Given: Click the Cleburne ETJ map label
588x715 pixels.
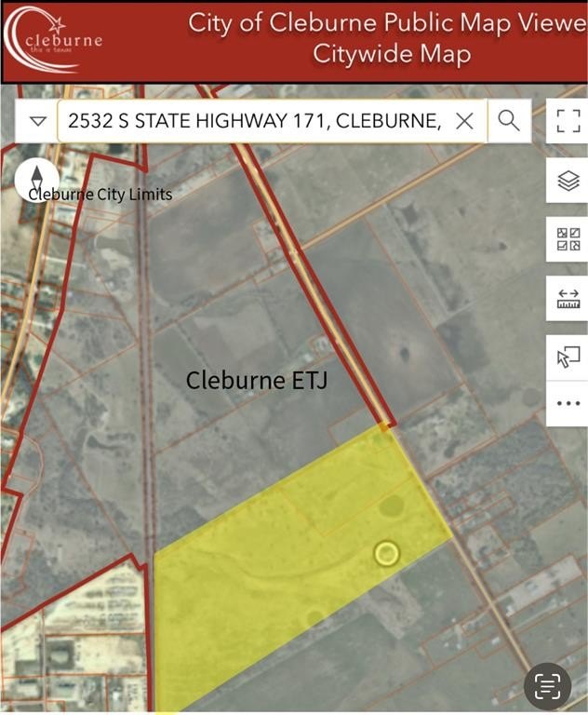Looking at the screenshot, I should pos(256,380).
